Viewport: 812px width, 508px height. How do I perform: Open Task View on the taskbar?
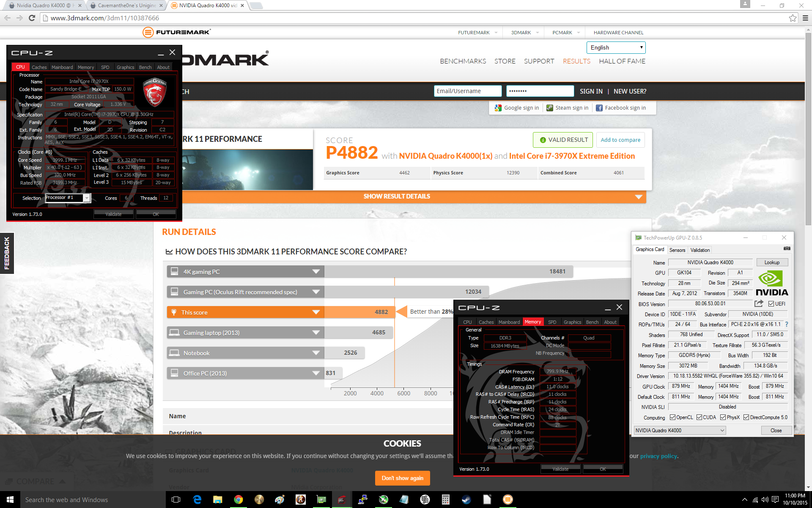(x=176, y=500)
